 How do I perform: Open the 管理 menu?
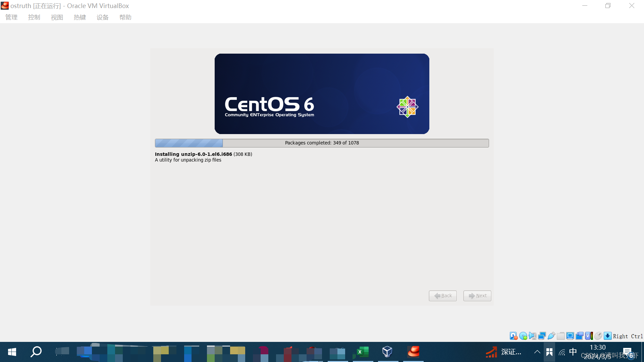pos(11,17)
